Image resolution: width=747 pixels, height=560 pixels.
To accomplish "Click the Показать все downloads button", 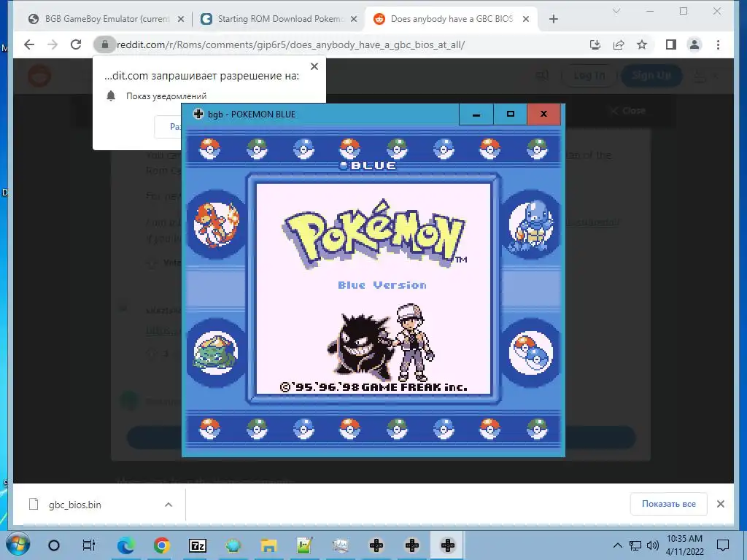I will 668,504.
